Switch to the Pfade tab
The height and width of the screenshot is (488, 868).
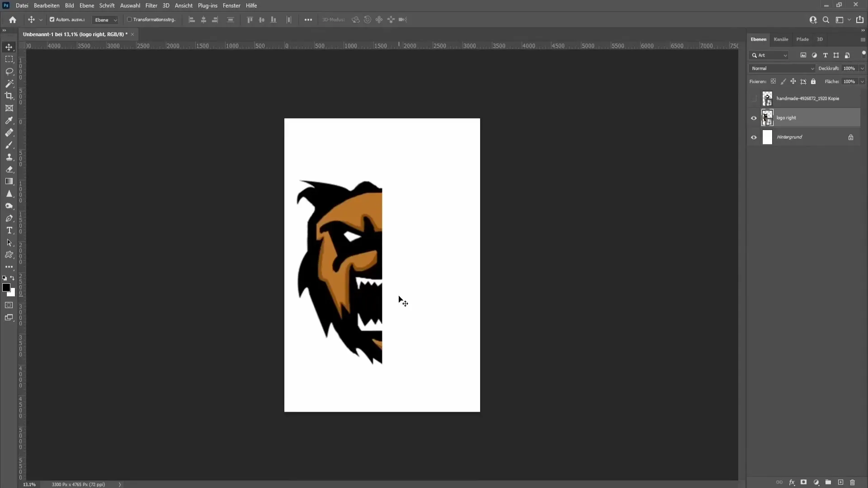coord(802,39)
